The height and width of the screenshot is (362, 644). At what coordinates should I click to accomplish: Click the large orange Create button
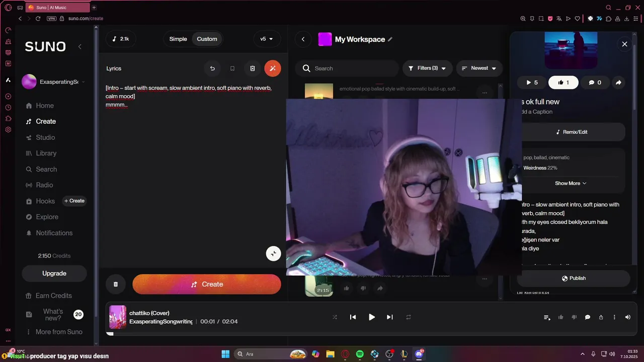[207, 284]
